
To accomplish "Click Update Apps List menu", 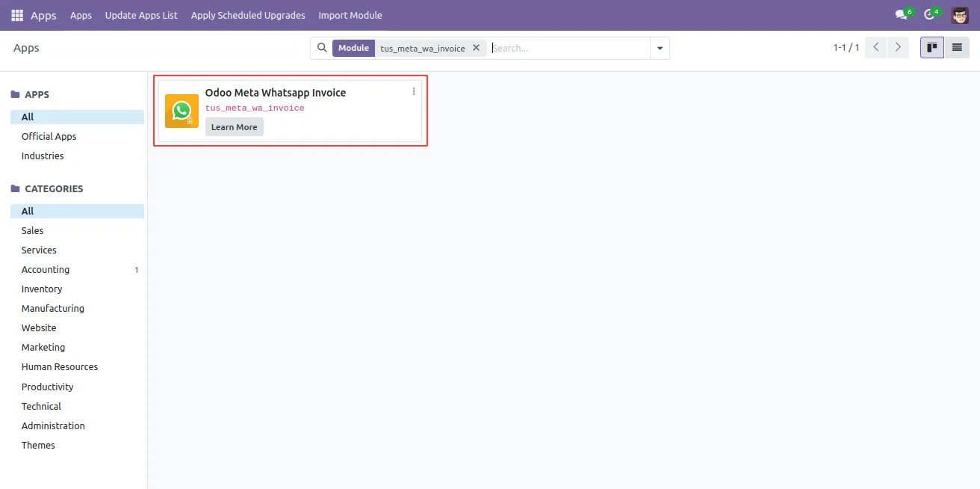I will [x=141, y=15].
